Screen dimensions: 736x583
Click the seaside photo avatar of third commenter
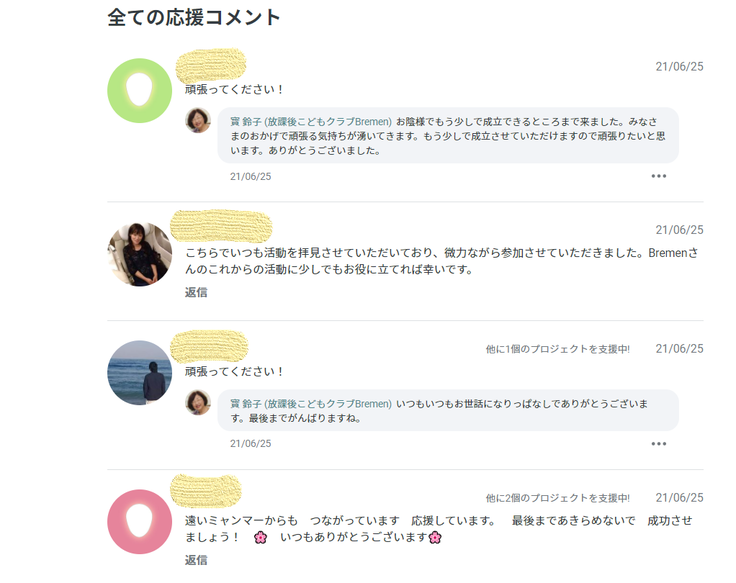point(140,373)
